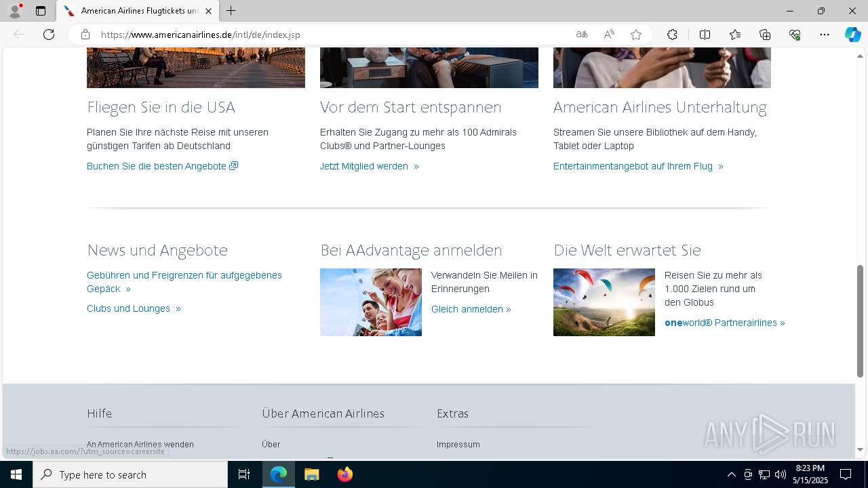
Task: Click the Fliegen Sie in die USA heading
Action: (x=161, y=107)
